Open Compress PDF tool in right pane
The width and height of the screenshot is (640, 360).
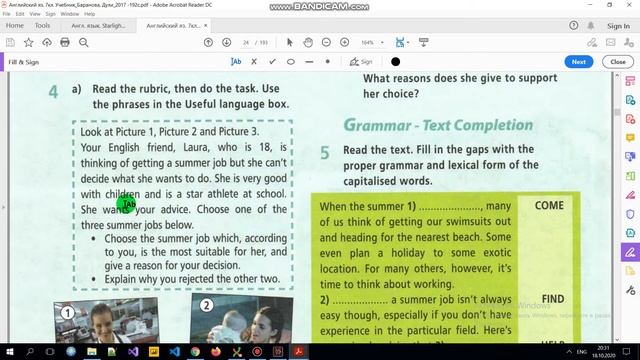(x=630, y=233)
